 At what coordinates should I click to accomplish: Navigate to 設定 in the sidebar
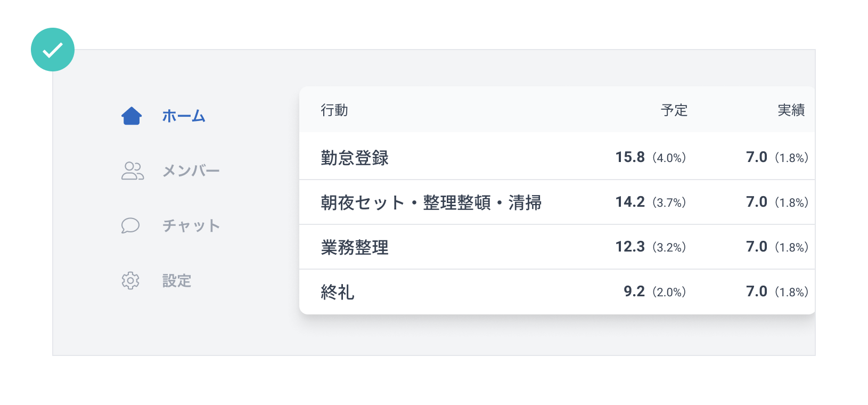tap(177, 281)
